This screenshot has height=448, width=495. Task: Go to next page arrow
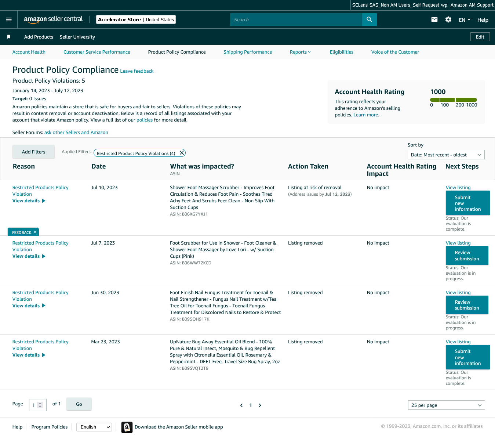click(260, 405)
